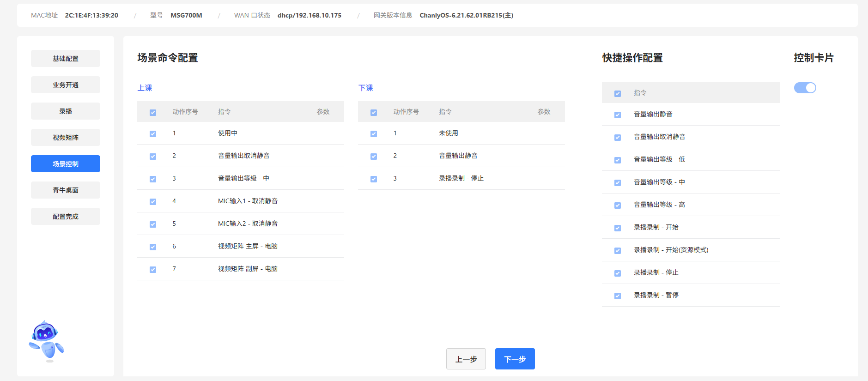Select the 青牛桌面 sidebar item
868x381 pixels.
point(66,190)
